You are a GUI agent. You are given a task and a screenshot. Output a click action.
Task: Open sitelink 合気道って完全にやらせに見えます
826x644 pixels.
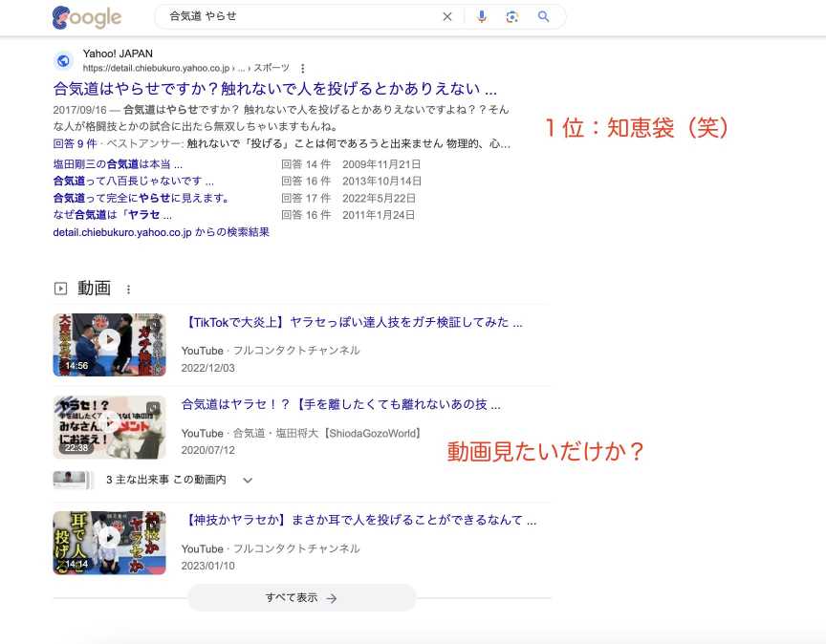point(141,198)
